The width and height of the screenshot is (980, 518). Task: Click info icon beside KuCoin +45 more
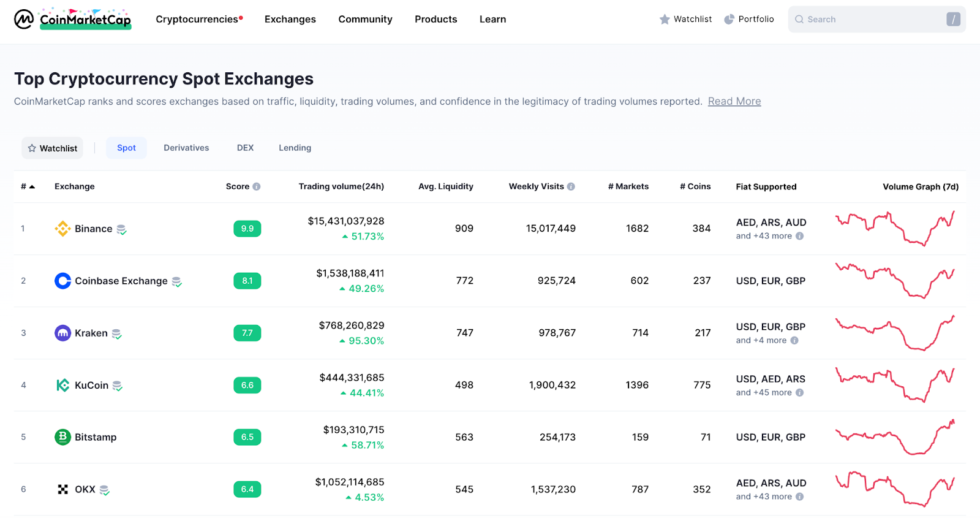pos(799,392)
